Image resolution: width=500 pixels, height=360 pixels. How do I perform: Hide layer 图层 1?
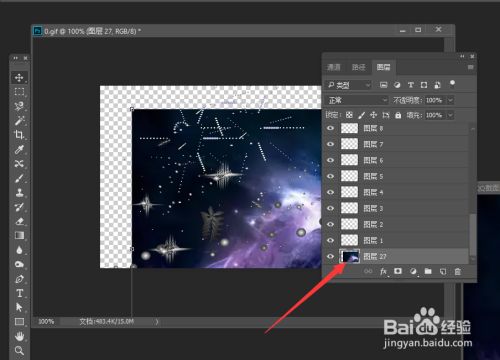330,240
